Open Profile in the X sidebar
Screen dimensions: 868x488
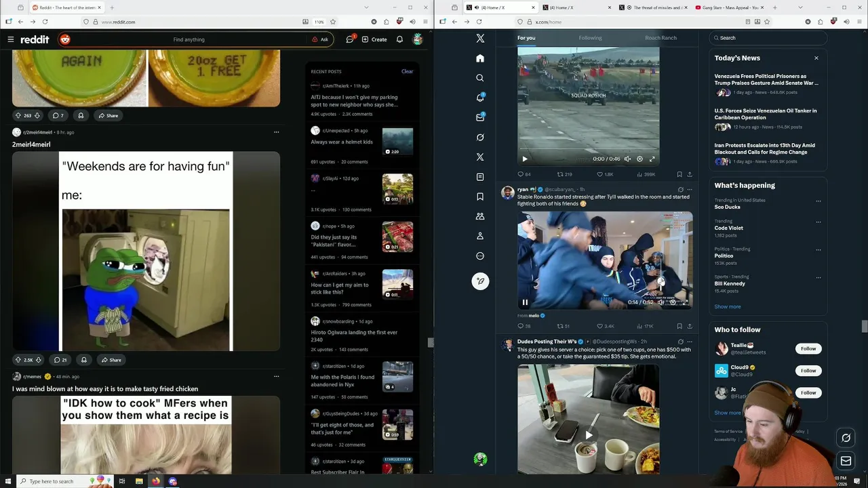tap(480, 236)
